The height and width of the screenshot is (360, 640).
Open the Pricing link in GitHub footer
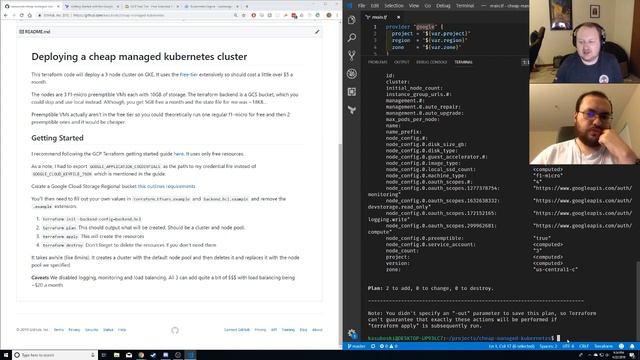tap(260, 330)
